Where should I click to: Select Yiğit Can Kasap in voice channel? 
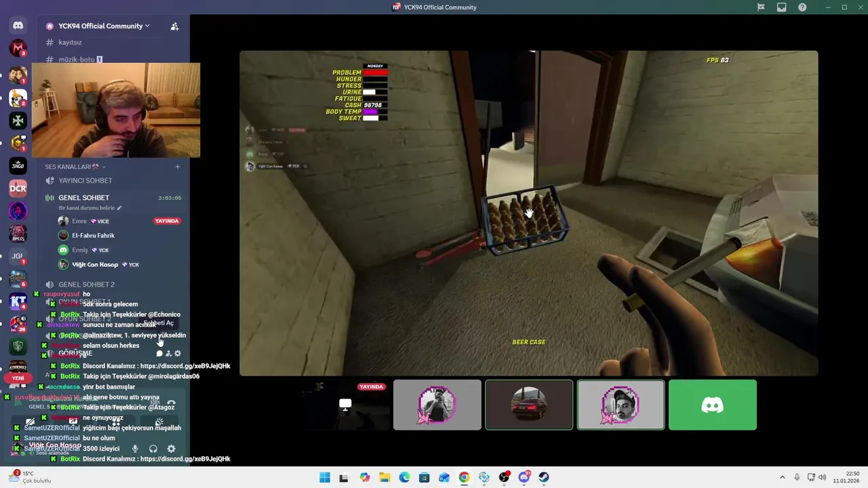click(95, 264)
